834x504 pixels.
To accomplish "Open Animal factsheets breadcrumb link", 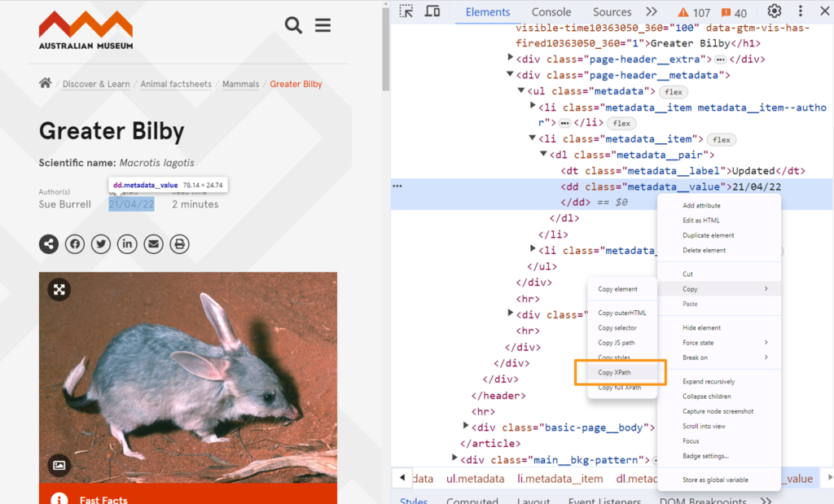I will [176, 84].
